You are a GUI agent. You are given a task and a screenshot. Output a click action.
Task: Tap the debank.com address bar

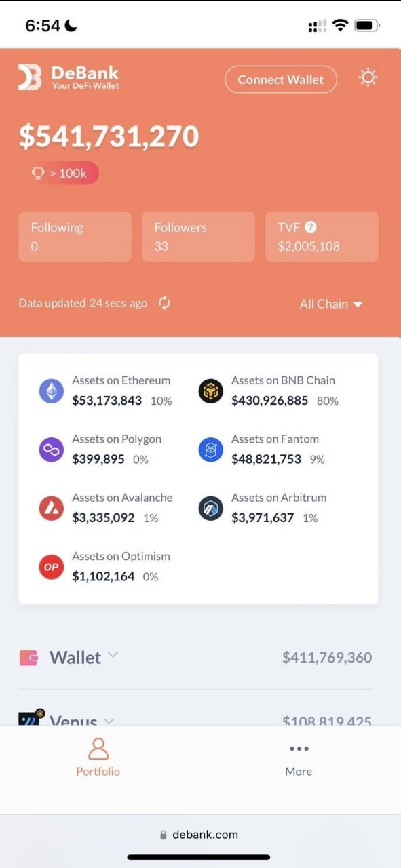coord(199,835)
